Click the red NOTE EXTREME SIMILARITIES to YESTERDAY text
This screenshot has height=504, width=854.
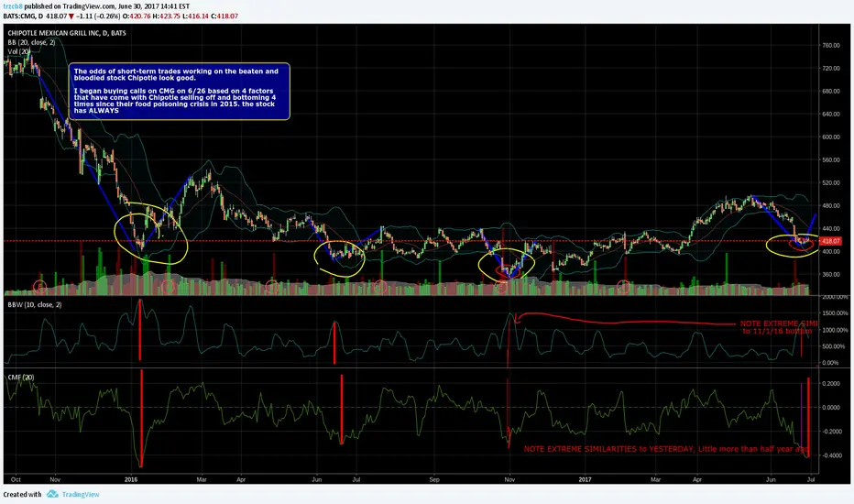(667, 449)
